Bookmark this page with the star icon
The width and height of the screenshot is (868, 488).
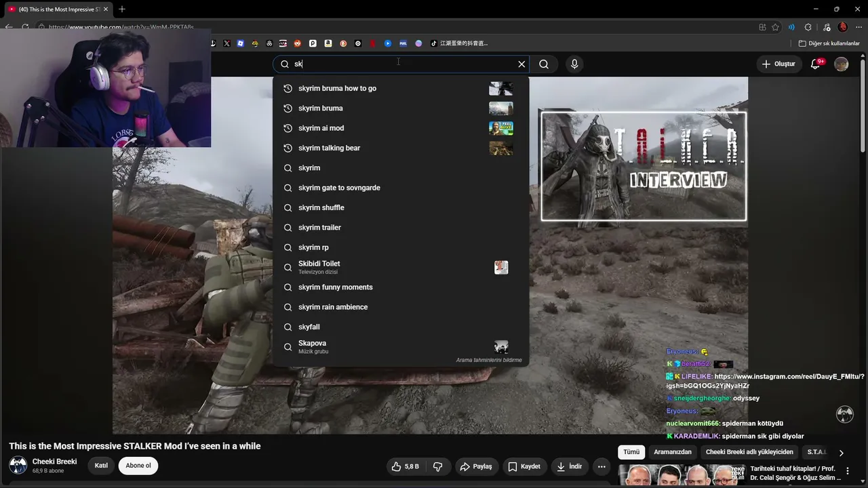776,27
